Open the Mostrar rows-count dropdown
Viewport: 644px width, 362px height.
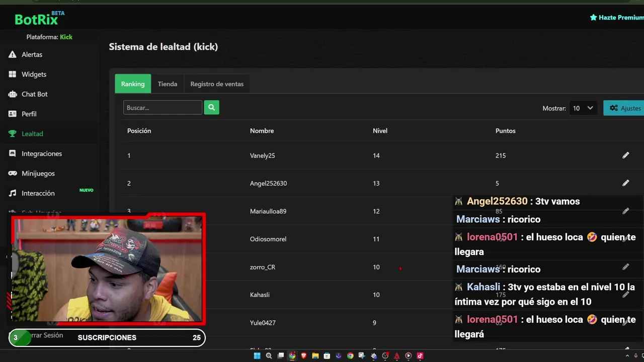pyautogui.click(x=584, y=108)
